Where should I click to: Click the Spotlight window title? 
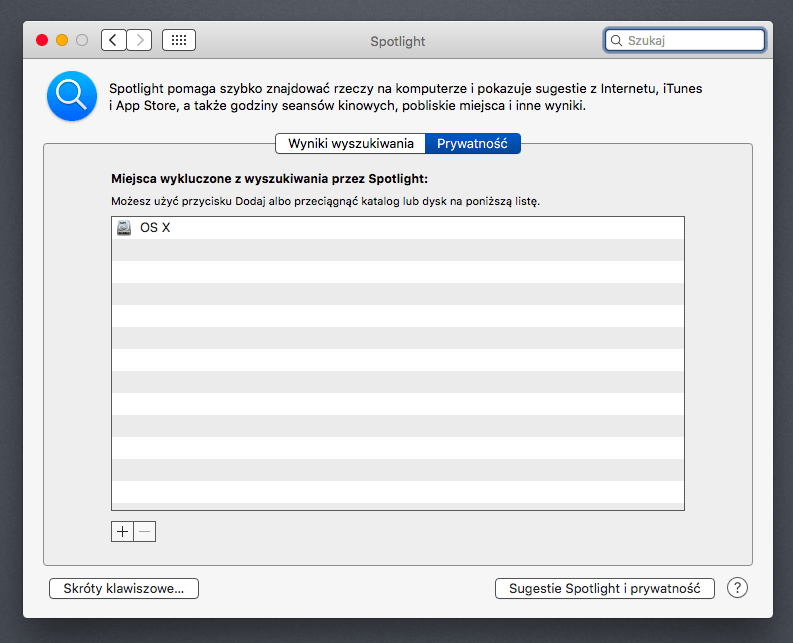pyautogui.click(x=397, y=41)
